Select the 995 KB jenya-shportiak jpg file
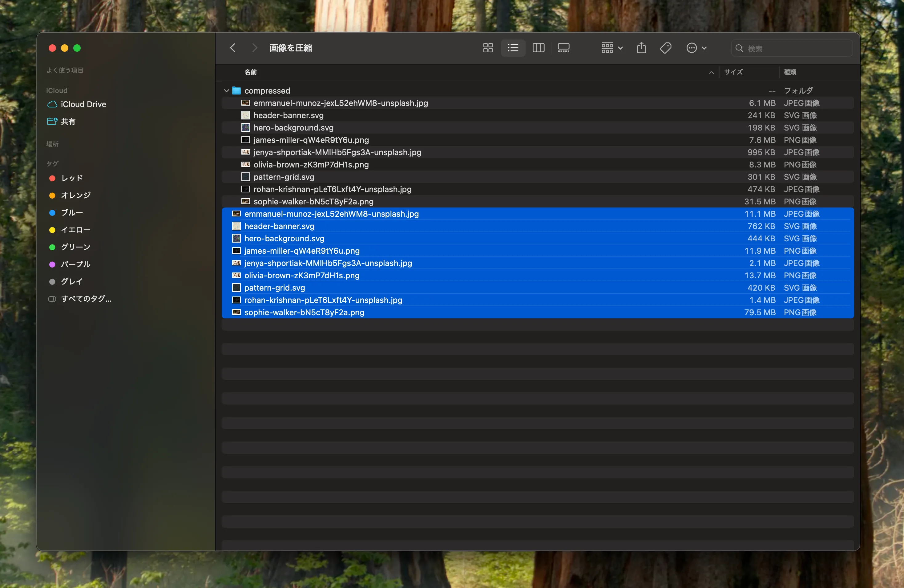 pos(538,152)
